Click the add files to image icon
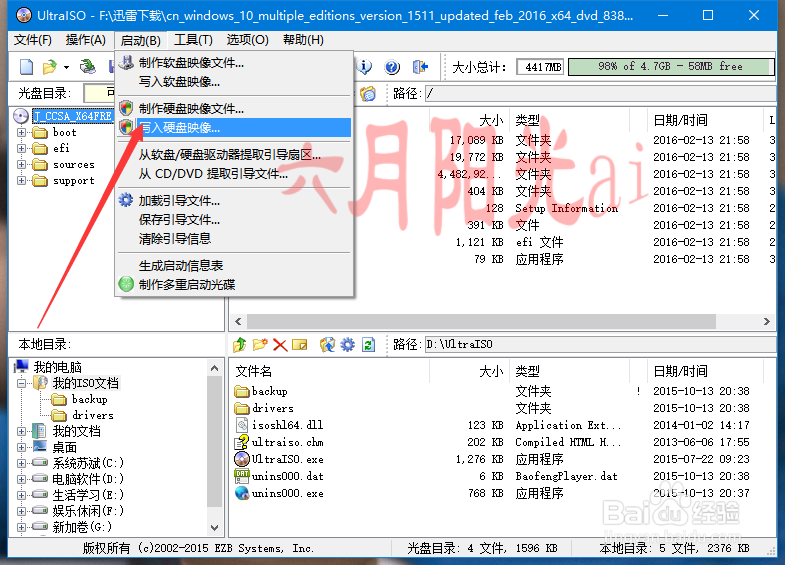 click(327, 344)
